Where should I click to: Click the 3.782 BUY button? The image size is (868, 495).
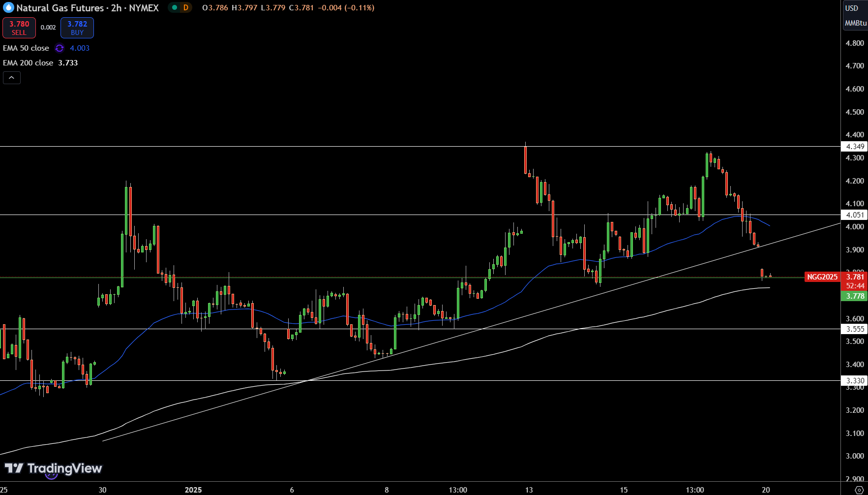click(77, 28)
